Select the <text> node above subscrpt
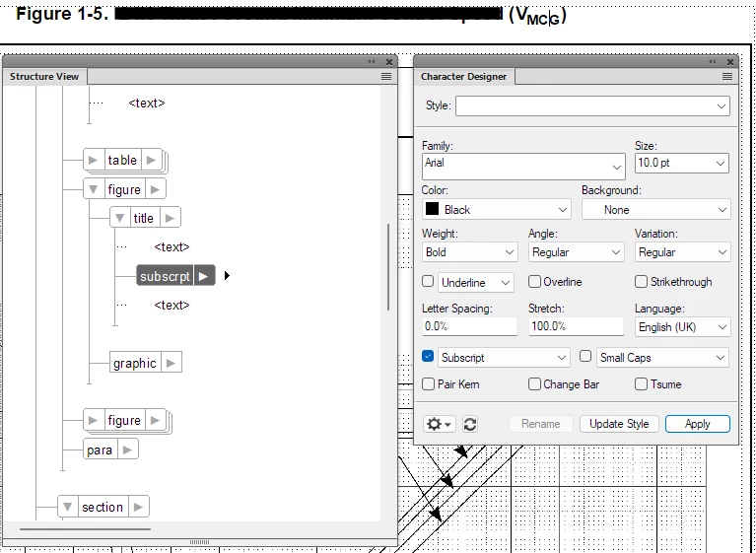 pos(172,246)
